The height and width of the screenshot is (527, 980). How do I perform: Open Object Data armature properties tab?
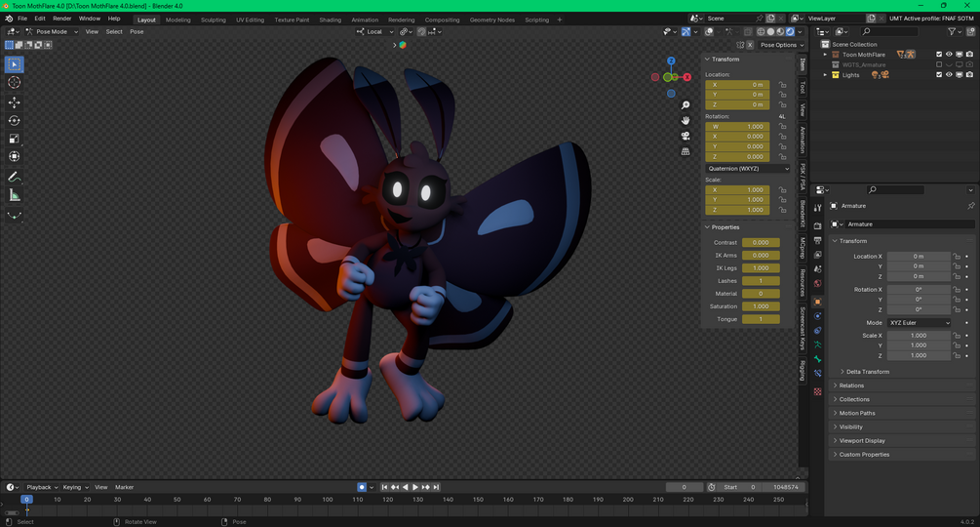coord(817,345)
